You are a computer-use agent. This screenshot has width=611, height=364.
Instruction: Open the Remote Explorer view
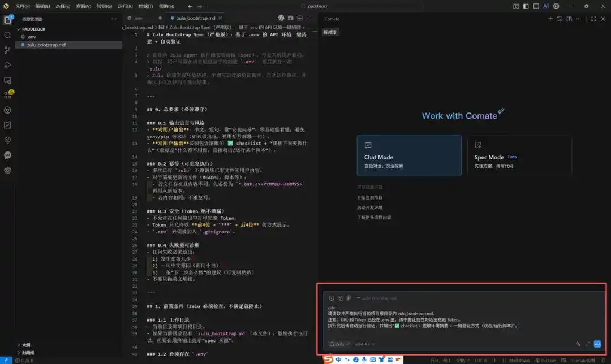click(7, 80)
